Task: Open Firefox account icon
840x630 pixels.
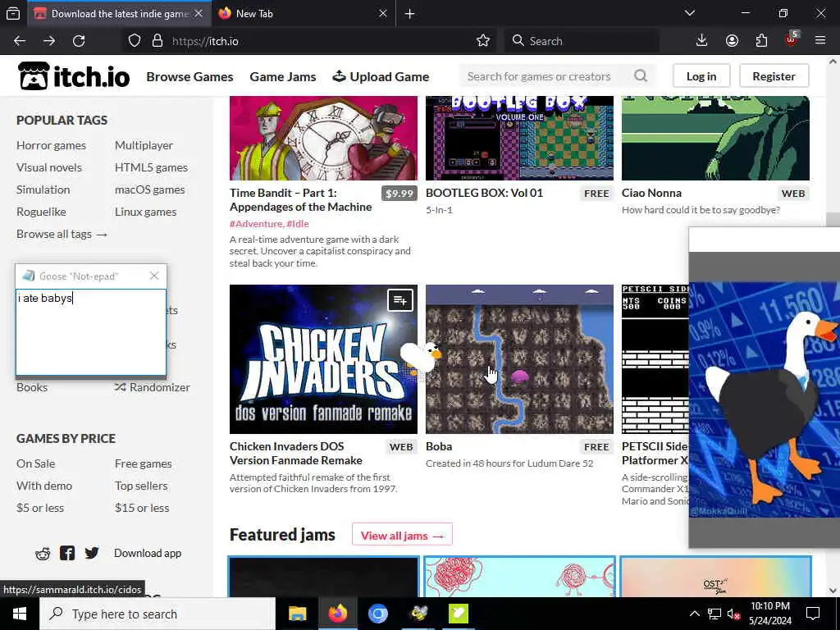Action: point(732,41)
